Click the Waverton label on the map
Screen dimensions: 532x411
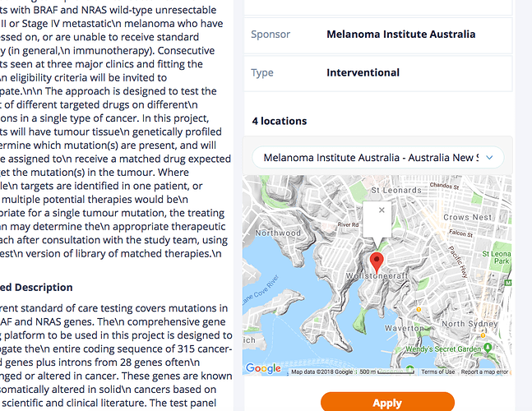(x=404, y=328)
